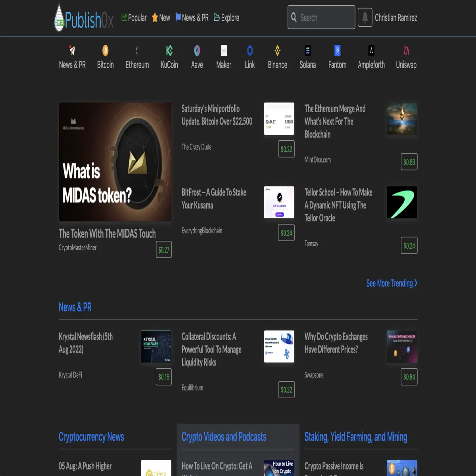Open Crypto Videos and Podcasts section heading
Image resolution: width=476 pixels, height=476 pixels.
[224, 437]
